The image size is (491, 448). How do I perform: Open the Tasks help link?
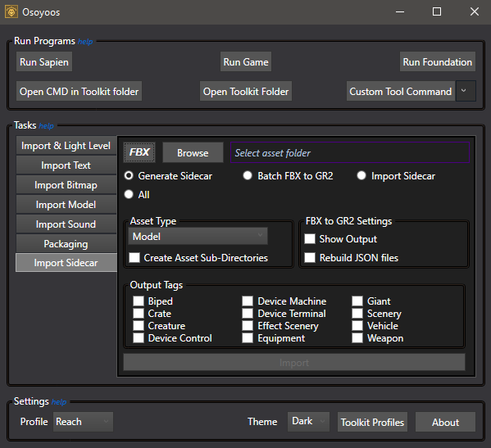[x=47, y=126]
